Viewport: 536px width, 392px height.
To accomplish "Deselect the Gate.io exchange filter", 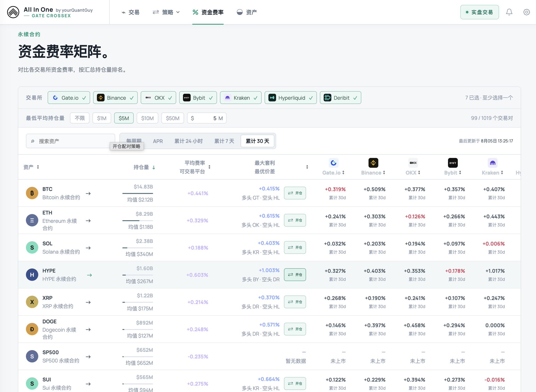I will pos(69,98).
